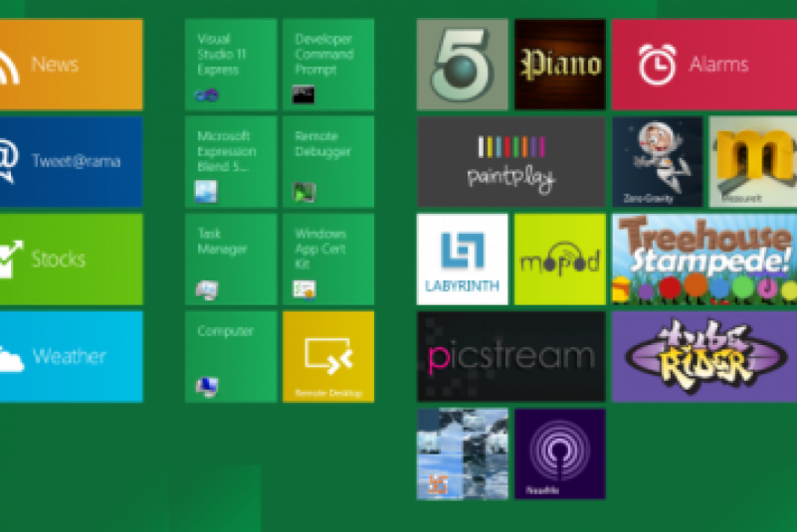Open the Zero Gravity astronaut game tile
The height and width of the screenshot is (532, 797).
[x=658, y=161]
